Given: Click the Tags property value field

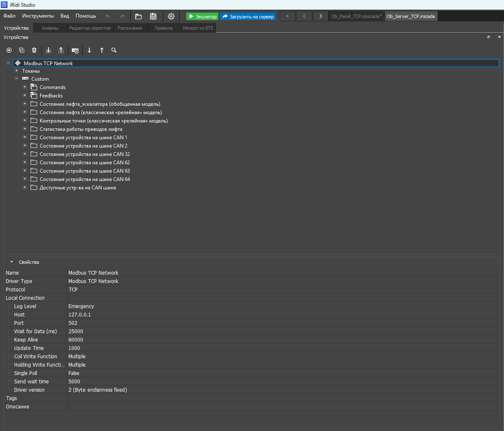Looking at the screenshot, I should tap(283, 398).
